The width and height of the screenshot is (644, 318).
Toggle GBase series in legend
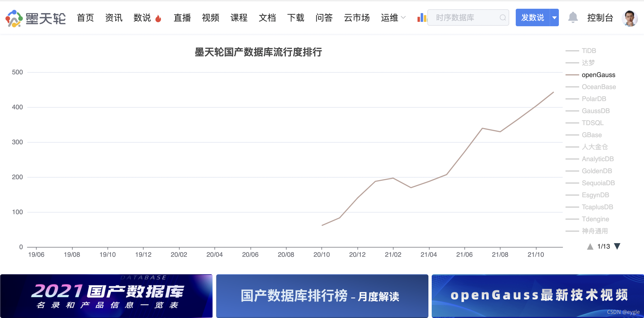coord(584,135)
